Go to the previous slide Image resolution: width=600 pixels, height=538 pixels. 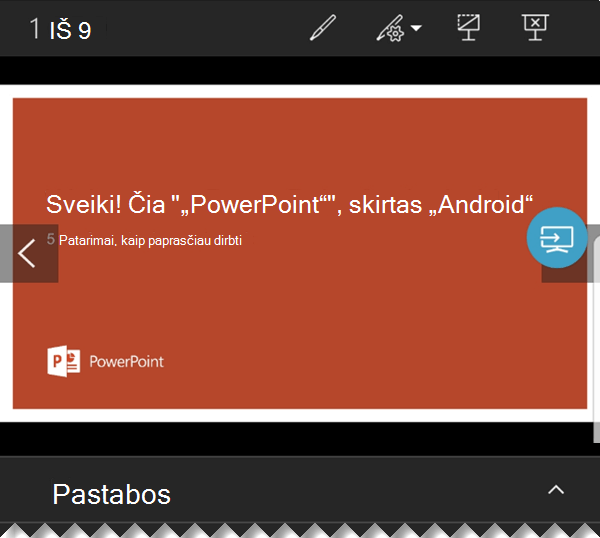coord(29,253)
